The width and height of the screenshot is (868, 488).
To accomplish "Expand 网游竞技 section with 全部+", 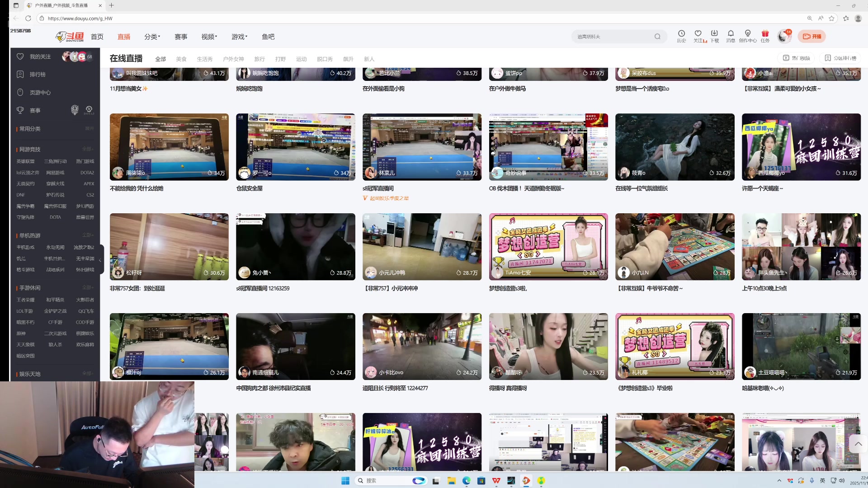I will click(x=88, y=149).
